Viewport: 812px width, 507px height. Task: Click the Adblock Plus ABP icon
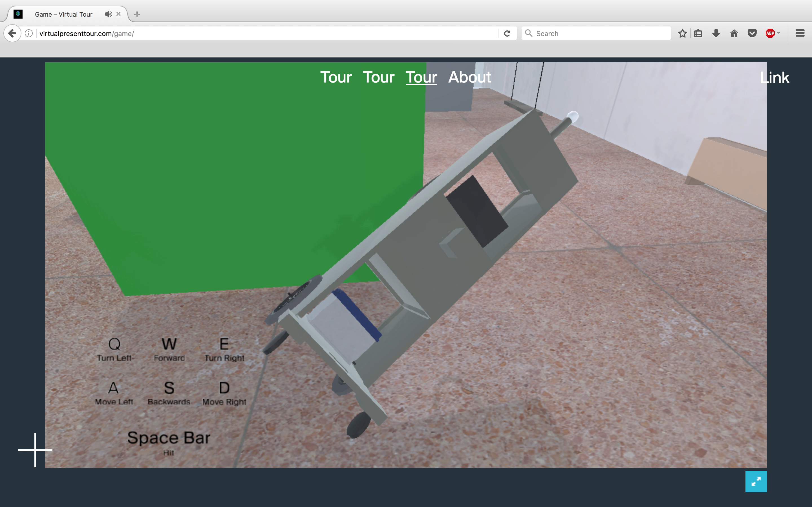[x=770, y=33]
